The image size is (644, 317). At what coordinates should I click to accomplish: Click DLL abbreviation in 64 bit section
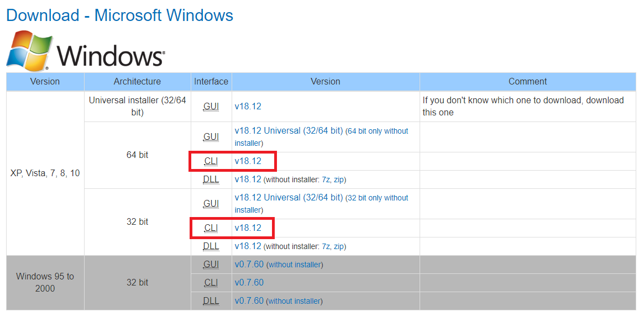click(x=211, y=179)
